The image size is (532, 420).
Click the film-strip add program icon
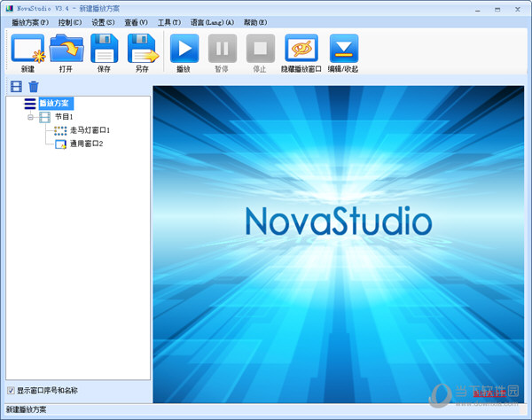[x=16, y=87]
